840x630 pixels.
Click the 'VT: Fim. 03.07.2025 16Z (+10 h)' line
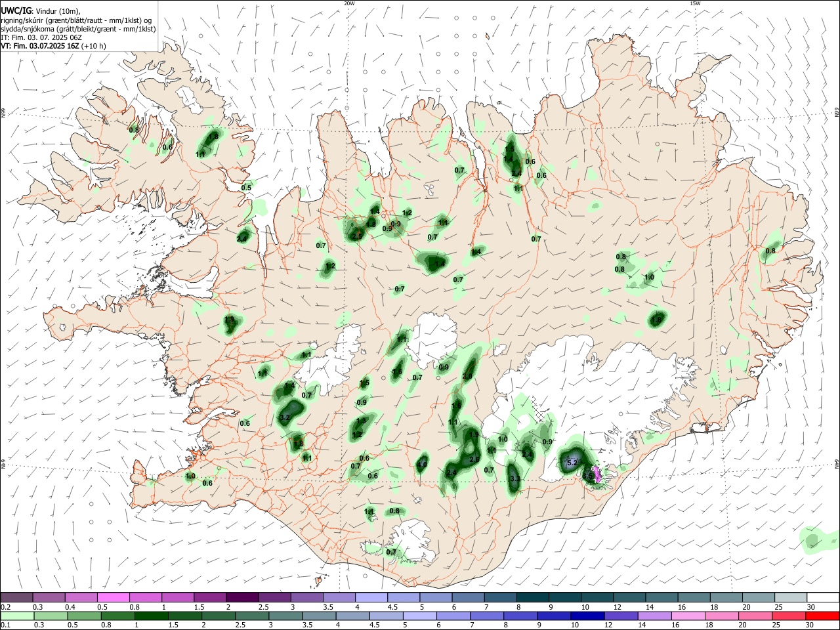54,46
